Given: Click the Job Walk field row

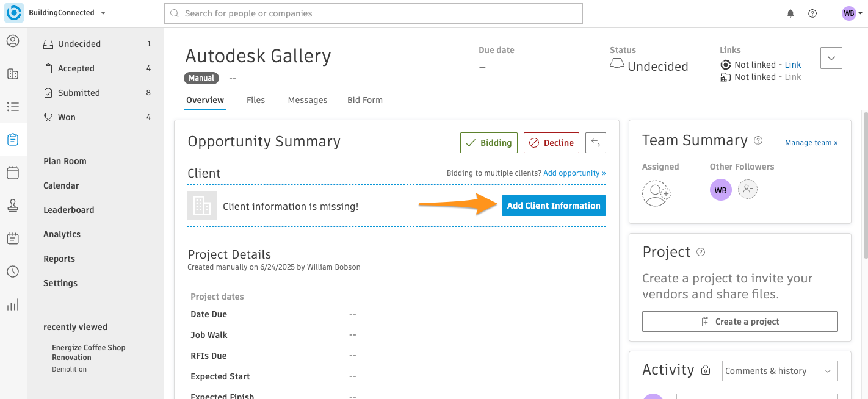Looking at the screenshot, I should 397,335.
